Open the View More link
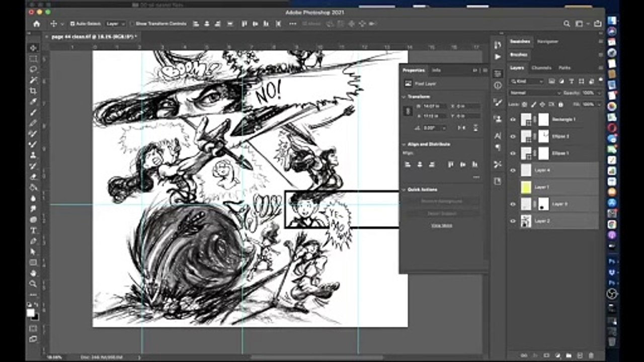This screenshot has height=362, width=644. [x=442, y=226]
